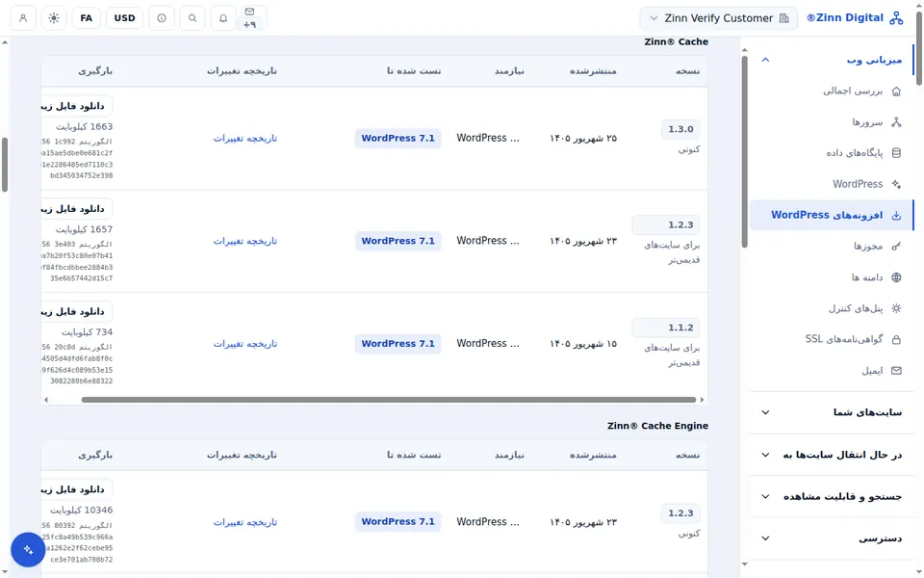
Task: Open notifications bell icon
Action: tap(222, 18)
